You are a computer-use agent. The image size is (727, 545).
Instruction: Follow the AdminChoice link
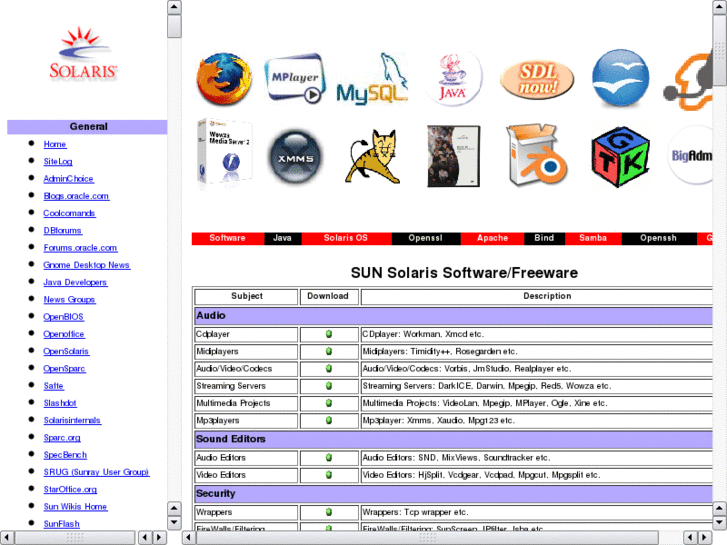tap(69, 179)
